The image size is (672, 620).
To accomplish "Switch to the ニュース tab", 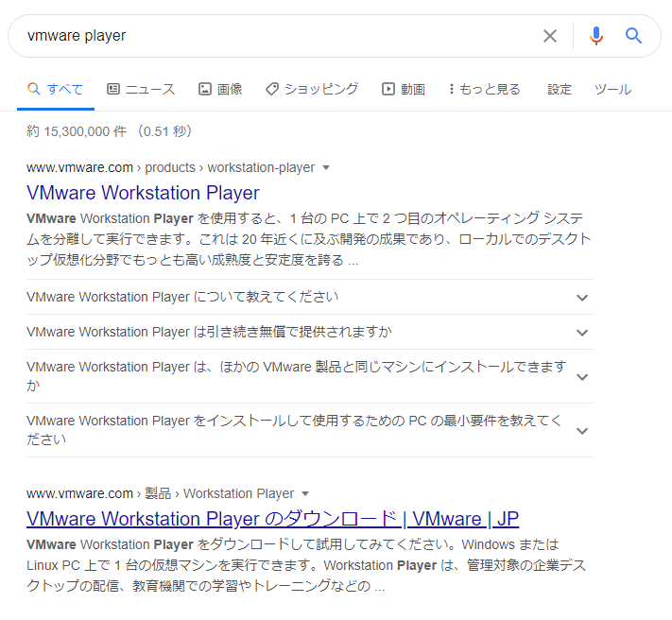I will click(x=141, y=89).
